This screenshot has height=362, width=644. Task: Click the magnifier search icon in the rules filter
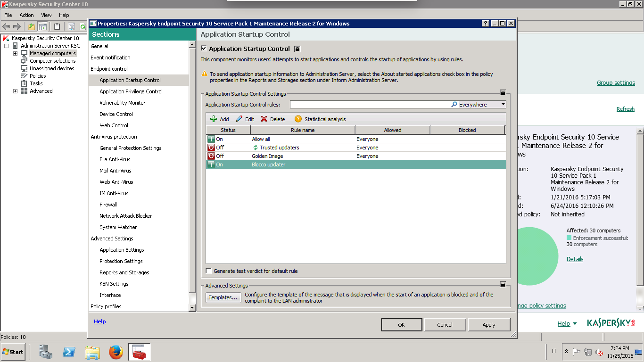(454, 105)
